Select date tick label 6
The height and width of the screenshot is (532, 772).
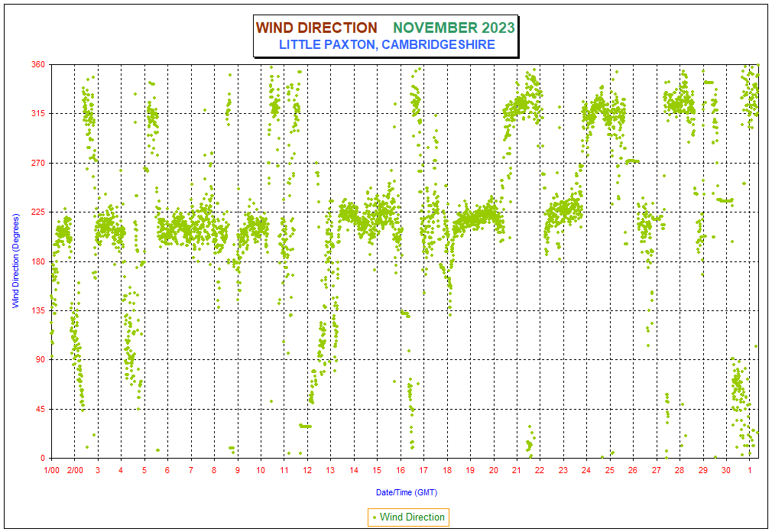click(167, 470)
